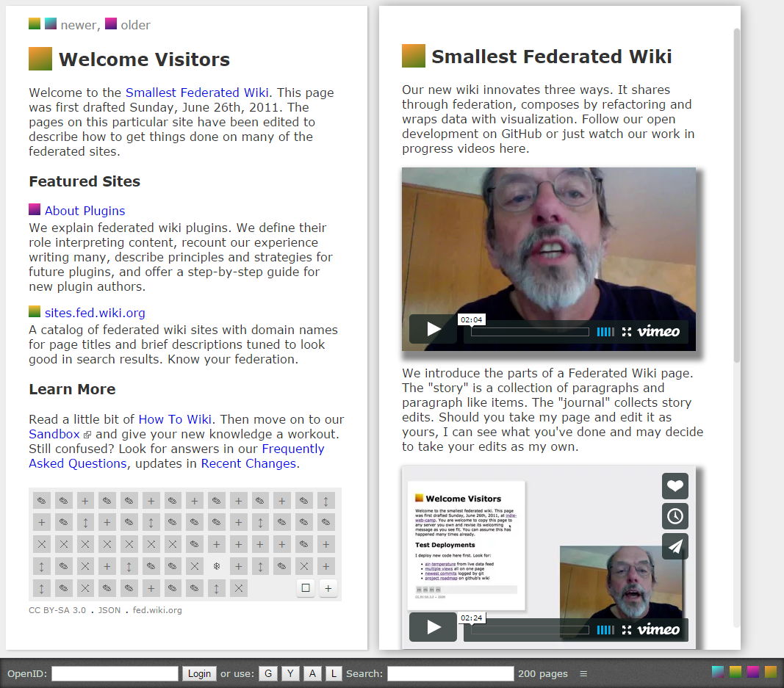Click the 'Smallest Federated Wiki' page title text
The image size is (784, 688).
(552, 56)
